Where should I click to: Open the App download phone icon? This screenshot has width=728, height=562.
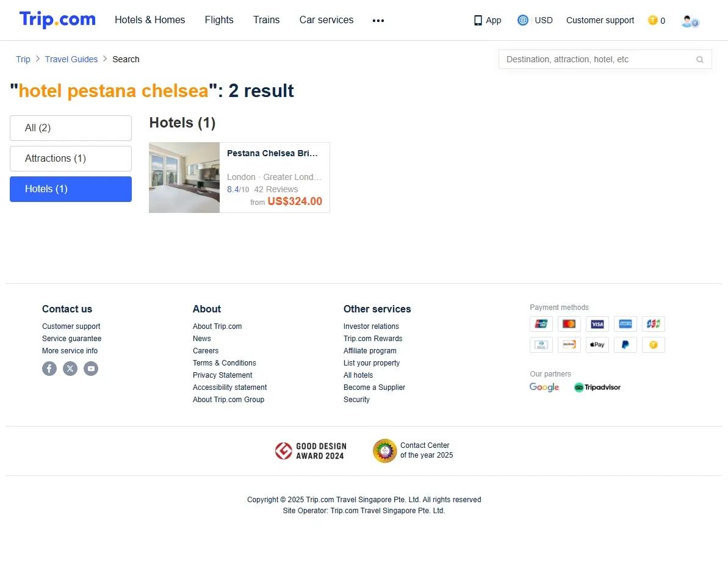pos(478,20)
